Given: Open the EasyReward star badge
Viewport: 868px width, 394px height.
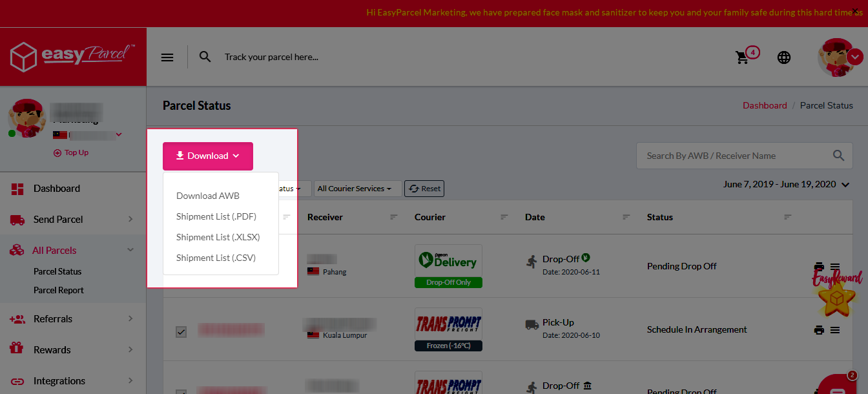Looking at the screenshot, I should (x=836, y=292).
